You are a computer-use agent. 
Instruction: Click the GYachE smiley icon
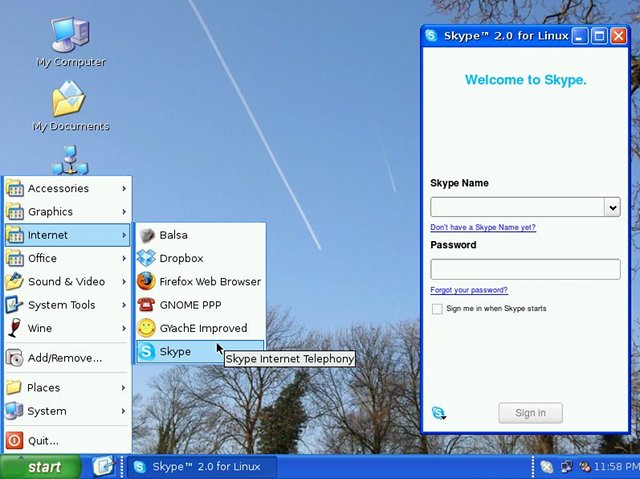[146, 328]
